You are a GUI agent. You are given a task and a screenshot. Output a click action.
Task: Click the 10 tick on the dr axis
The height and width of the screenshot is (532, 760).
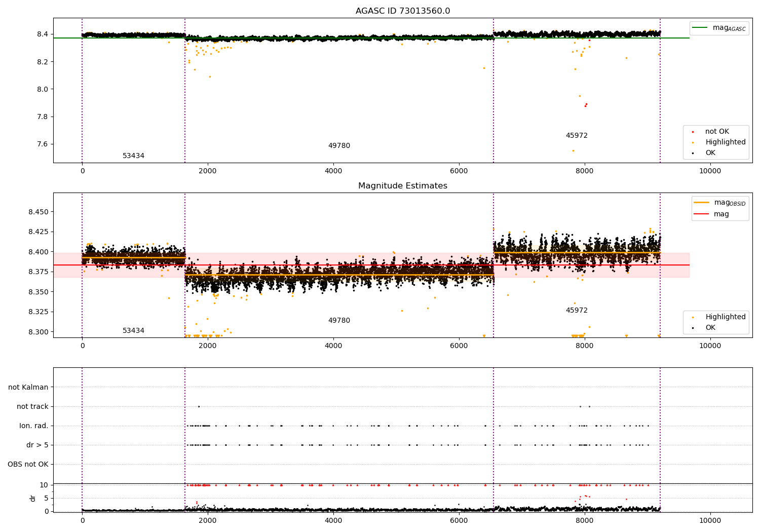(x=44, y=485)
